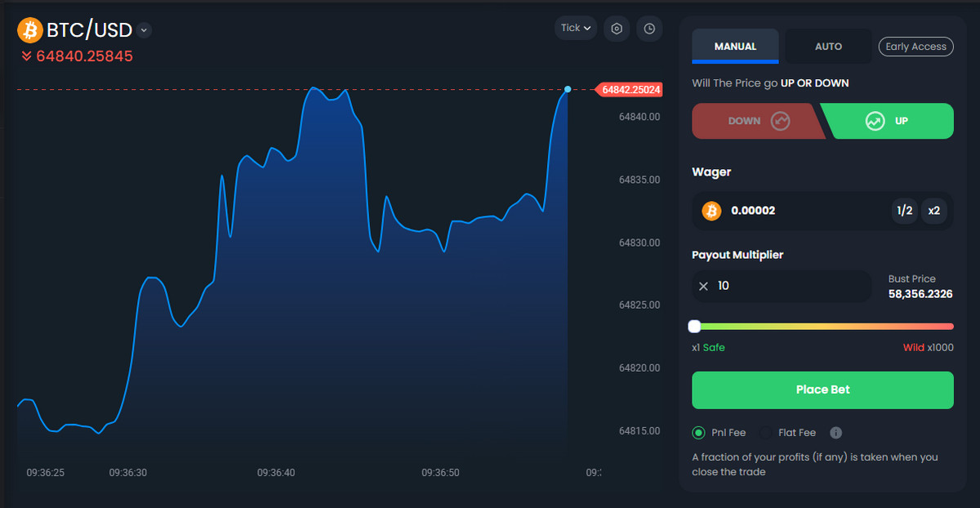Open the trade history clock icon
The width and height of the screenshot is (980, 508).
[649, 29]
